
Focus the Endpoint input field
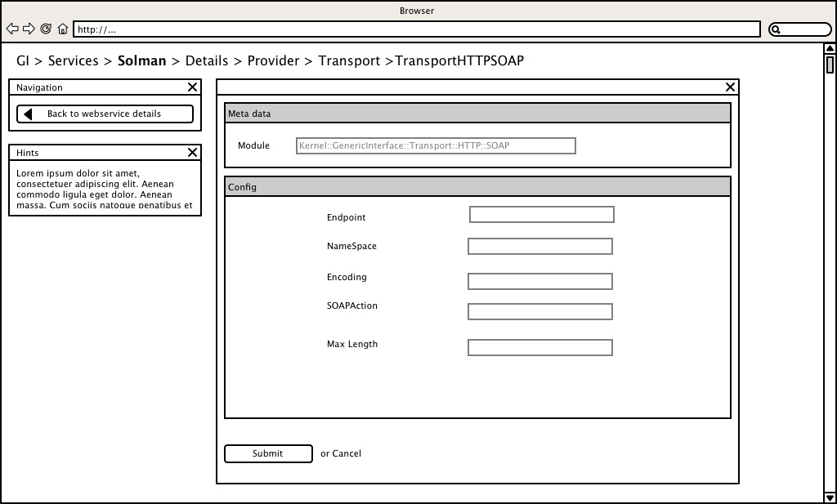point(541,215)
